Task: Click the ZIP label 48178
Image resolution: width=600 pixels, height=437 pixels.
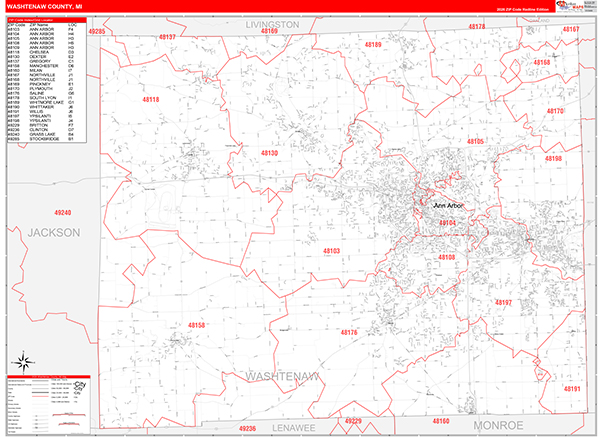Action: (x=477, y=26)
